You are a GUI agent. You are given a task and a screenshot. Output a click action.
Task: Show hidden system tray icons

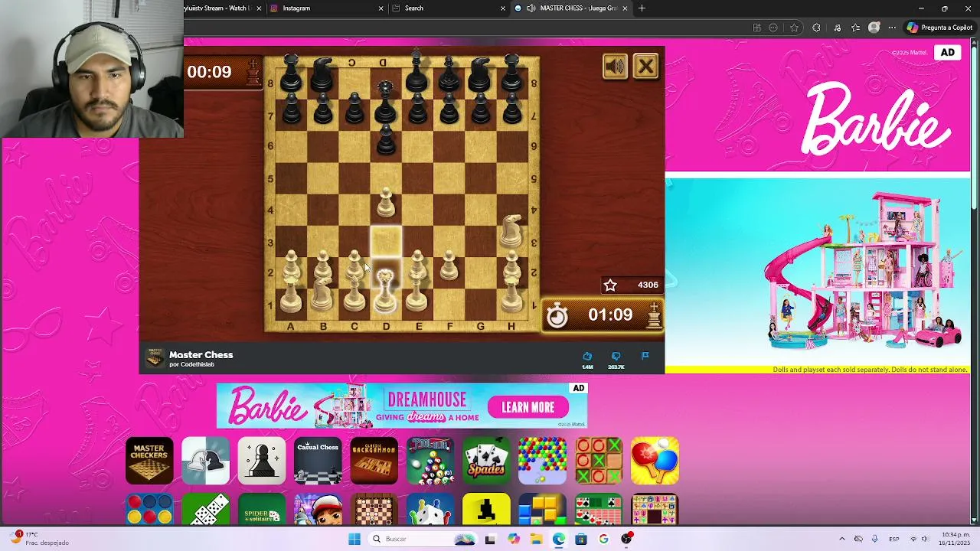click(841, 539)
